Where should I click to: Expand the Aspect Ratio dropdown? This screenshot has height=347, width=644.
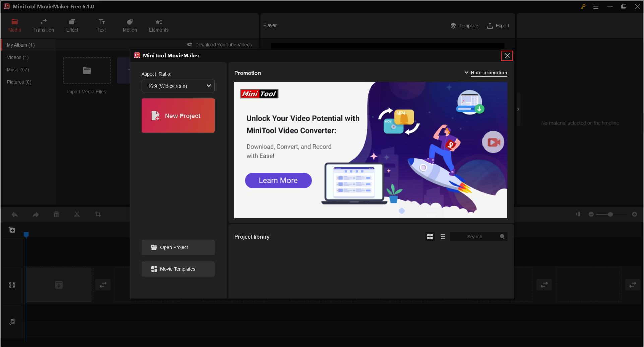click(178, 86)
